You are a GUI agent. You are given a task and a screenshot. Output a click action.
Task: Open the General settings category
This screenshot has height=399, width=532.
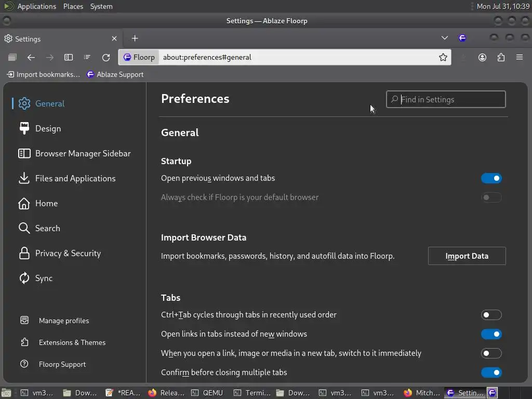(x=42, y=103)
